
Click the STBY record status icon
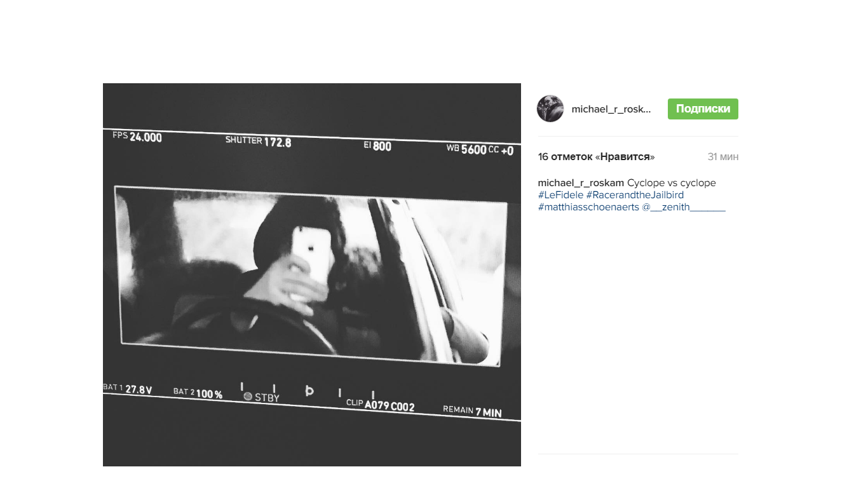248,396
